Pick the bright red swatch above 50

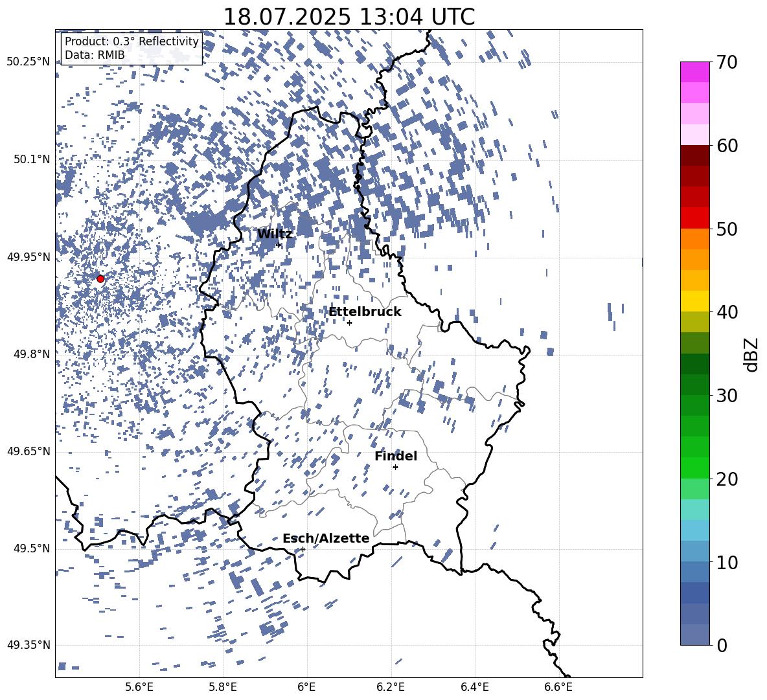695,218
